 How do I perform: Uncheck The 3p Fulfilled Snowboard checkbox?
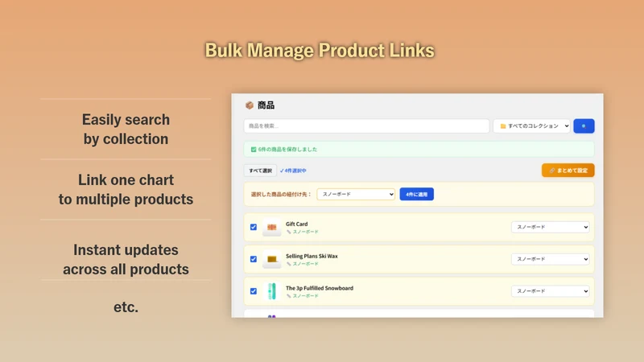point(254,291)
